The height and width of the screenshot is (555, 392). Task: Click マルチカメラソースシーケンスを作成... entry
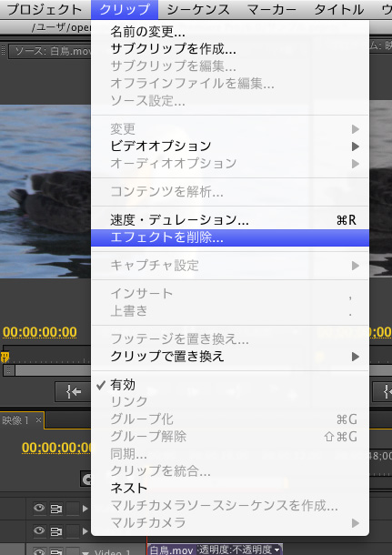pos(230,506)
